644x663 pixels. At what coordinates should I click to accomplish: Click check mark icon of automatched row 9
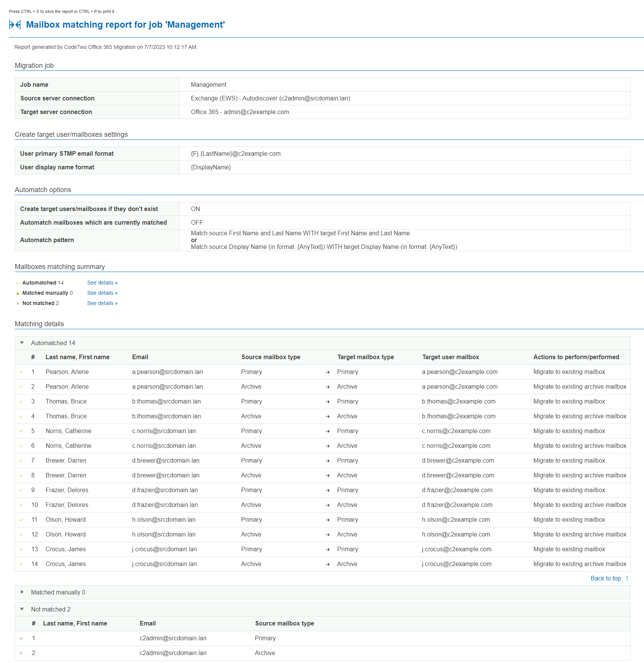pyautogui.click(x=21, y=490)
